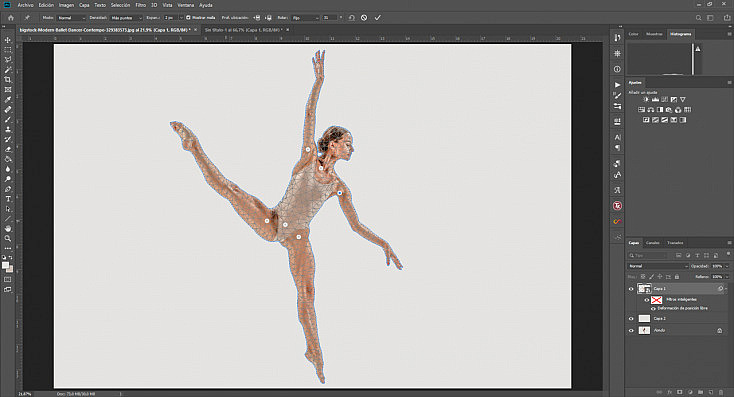The image size is (734, 397).
Task: Open the Rotar mode dropdown
Action: point(304,18)
